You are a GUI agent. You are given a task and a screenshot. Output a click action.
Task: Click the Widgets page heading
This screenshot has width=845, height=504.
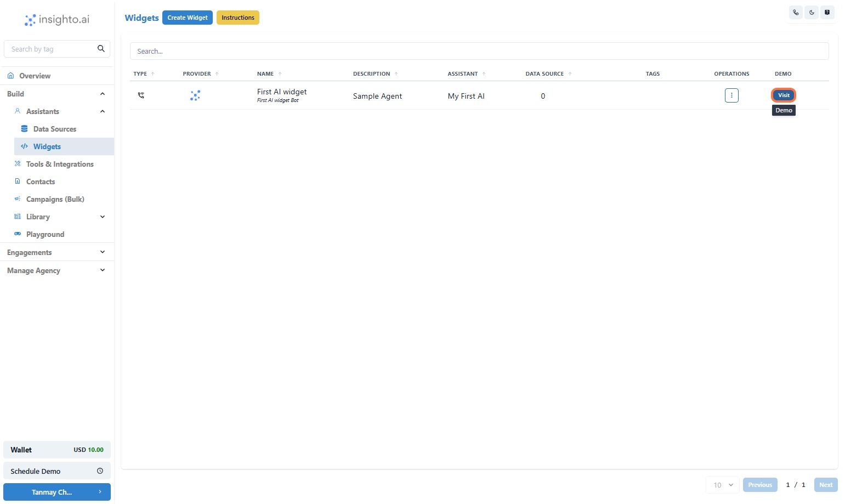141,18
